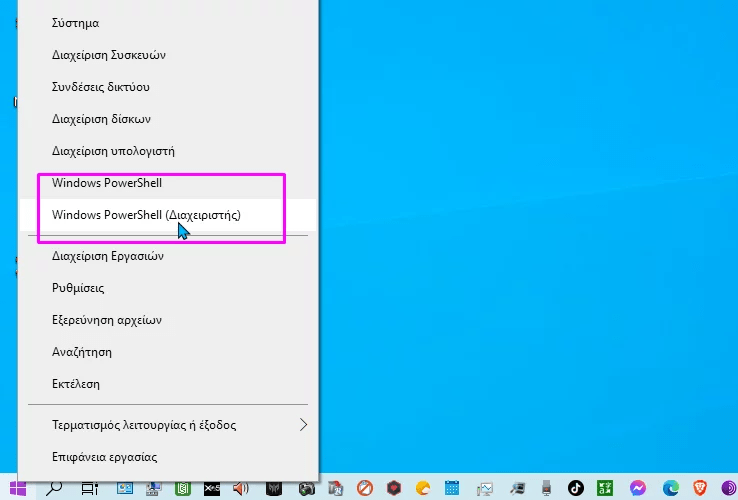Select Σύστημα menu entry
The image size is (738, 500).
tap(168, 23)
